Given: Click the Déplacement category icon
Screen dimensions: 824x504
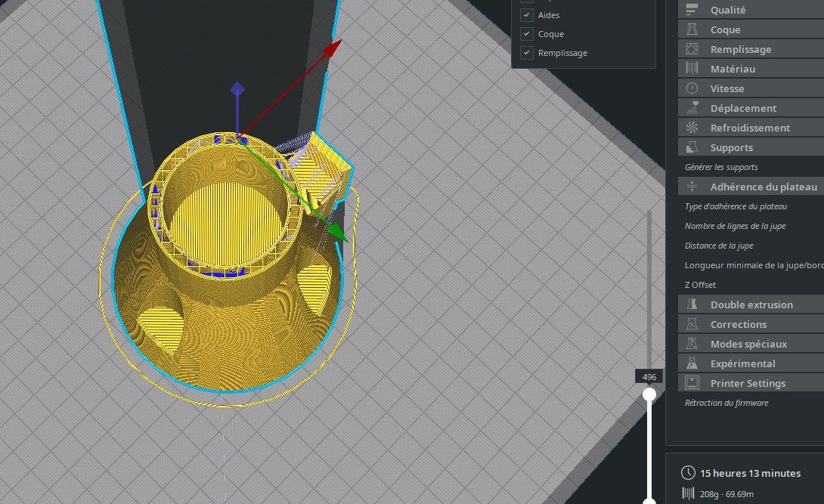Looking at the screenshot, I should 692,108.
